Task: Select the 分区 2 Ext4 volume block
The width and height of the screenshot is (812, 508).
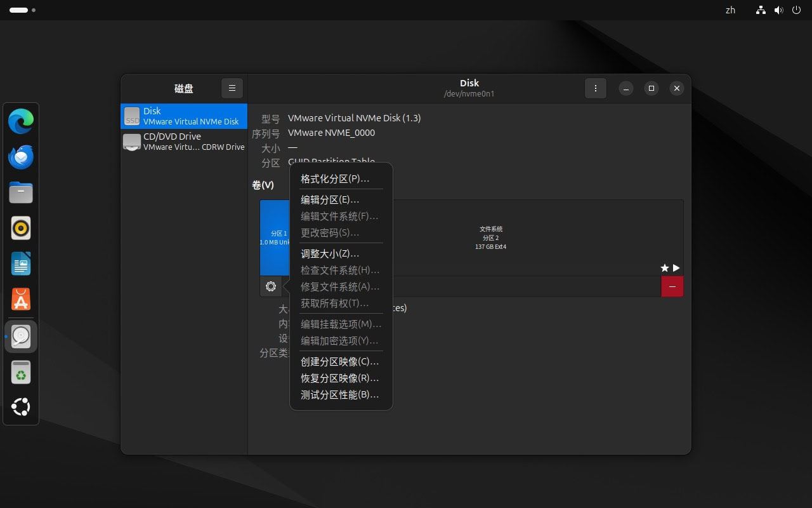Action: pos(490,237)
